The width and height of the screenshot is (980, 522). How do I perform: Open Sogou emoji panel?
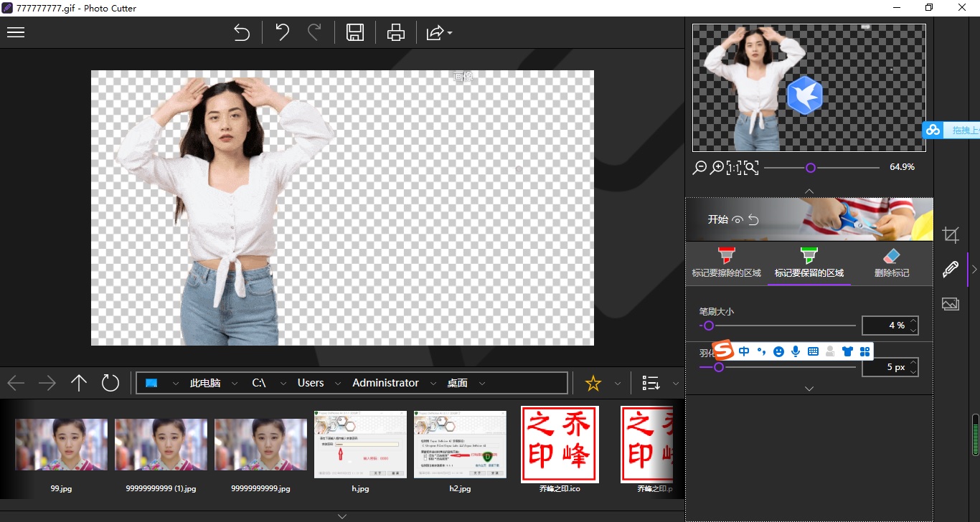pyautogui.click(x=778, y=351)
